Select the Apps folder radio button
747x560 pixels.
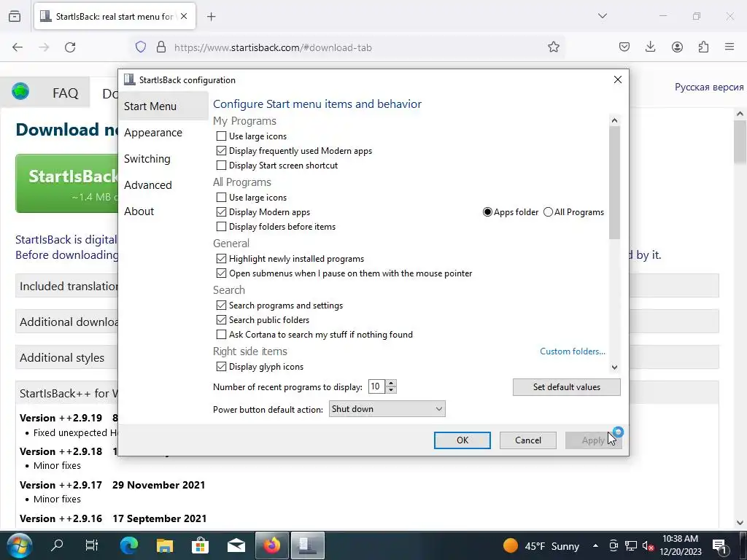pyautogui.click(x=487, y=212)
